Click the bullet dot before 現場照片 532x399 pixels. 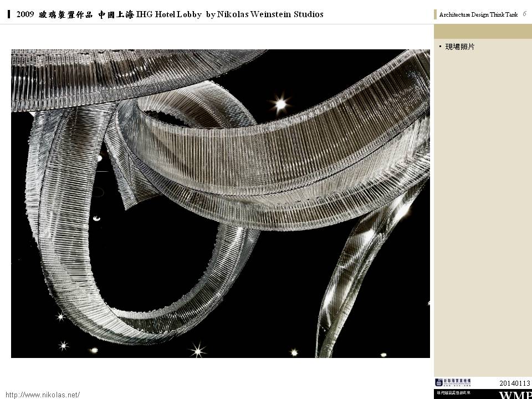(441, 47)
